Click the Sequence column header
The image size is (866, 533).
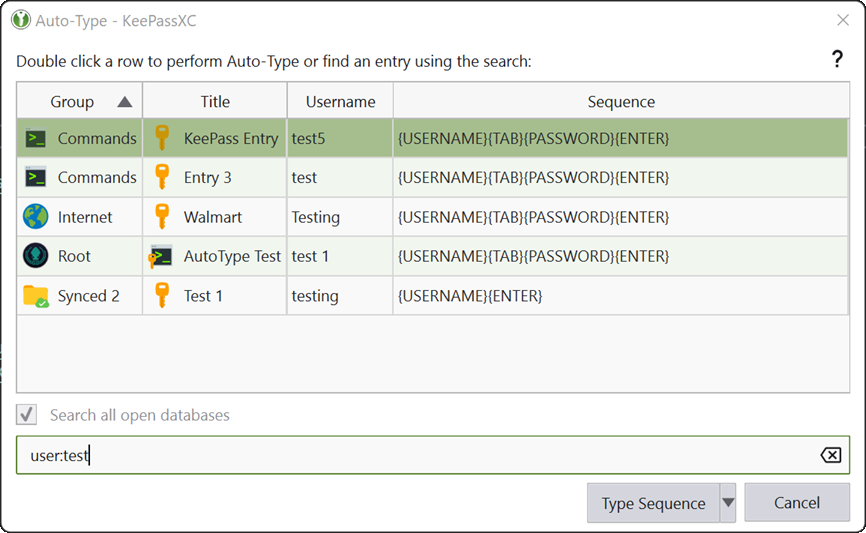tap(621, 102)
